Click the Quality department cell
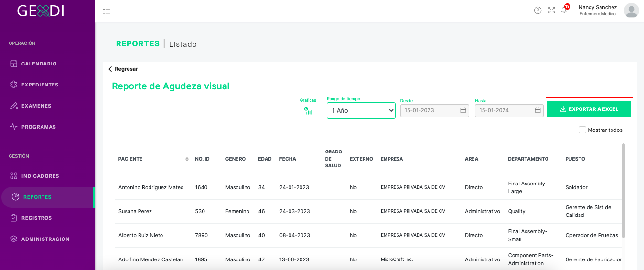644x270 pixels. coord(516,211)
